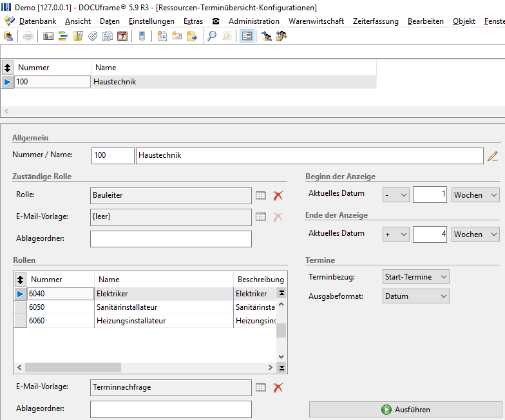This screenshot has width=505, height=420.
Task: Open search with magnifying glass icon
Action: [212, 36]
